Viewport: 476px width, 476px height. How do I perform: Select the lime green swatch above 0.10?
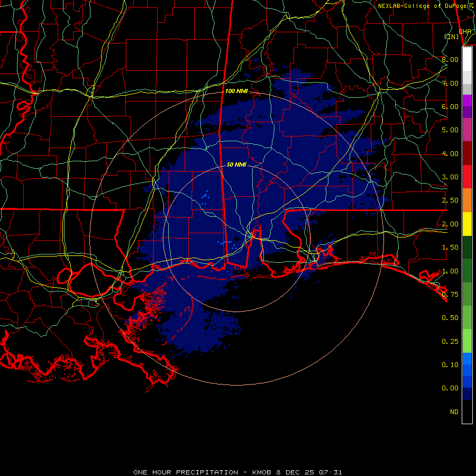[x=467, y=341]
